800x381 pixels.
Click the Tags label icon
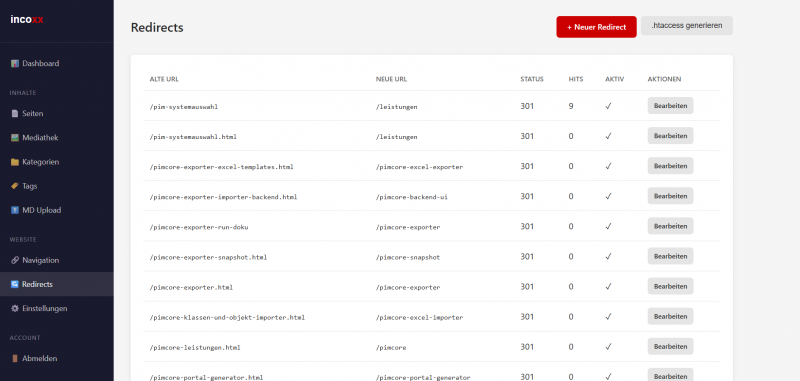coord(15,186)
